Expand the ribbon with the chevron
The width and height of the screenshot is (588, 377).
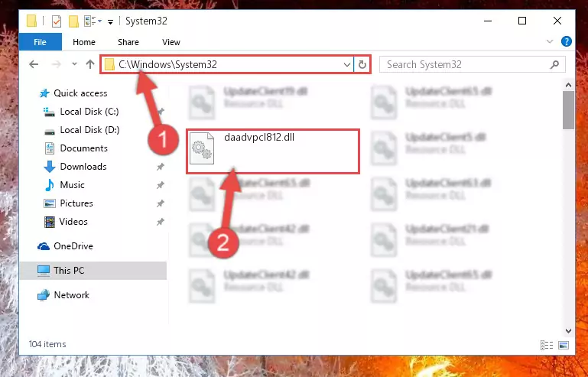550,41
